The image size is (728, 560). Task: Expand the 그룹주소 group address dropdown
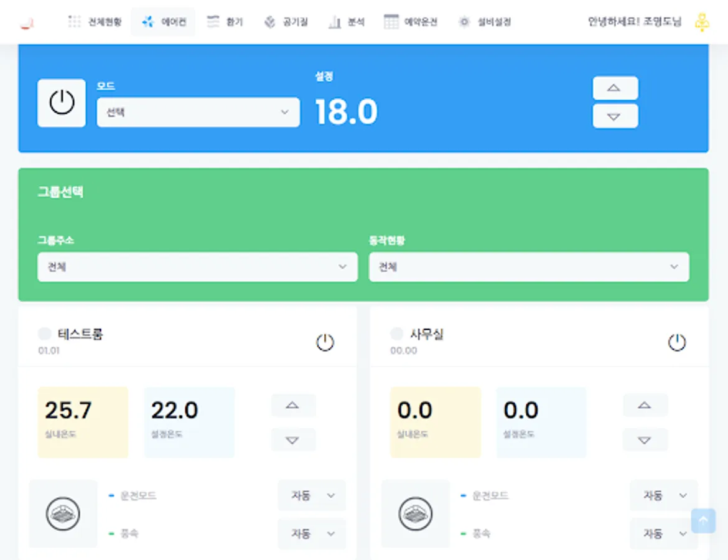coord(197,266)
